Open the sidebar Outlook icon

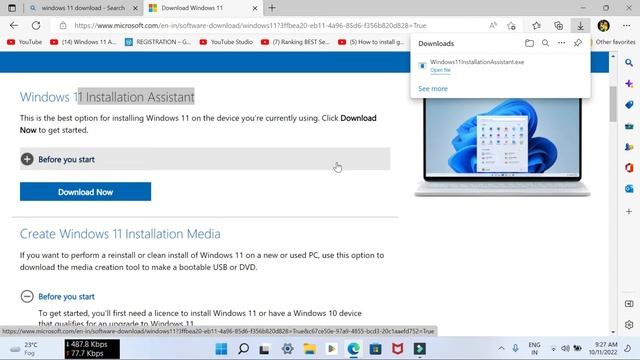click(629, 189)
